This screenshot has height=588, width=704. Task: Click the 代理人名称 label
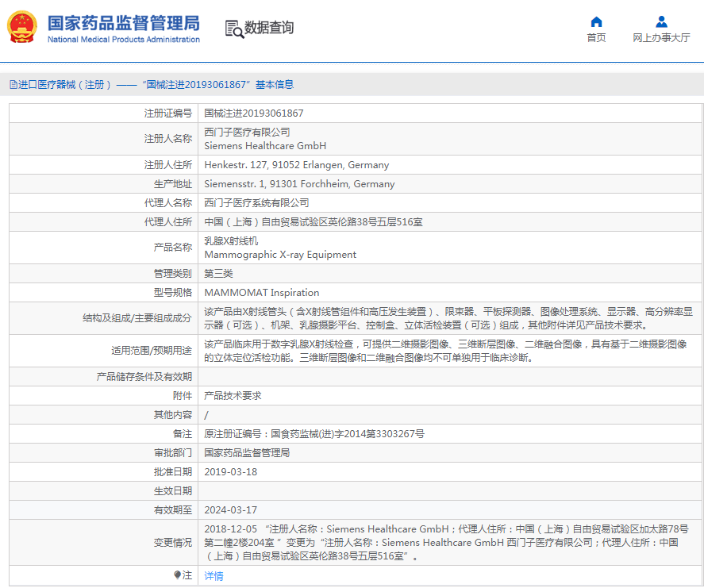[167, 203]
